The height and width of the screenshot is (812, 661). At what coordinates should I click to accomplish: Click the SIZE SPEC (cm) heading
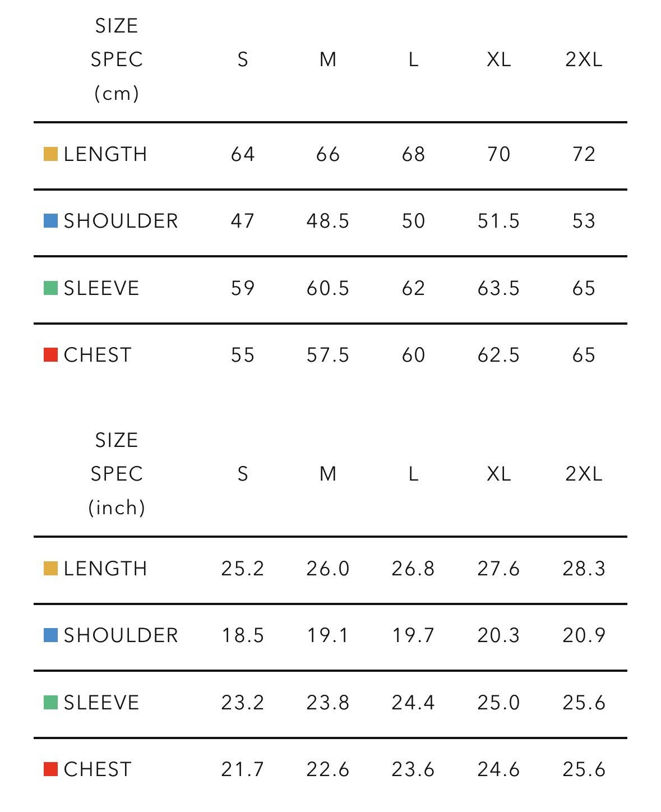[x=117, y=59]
